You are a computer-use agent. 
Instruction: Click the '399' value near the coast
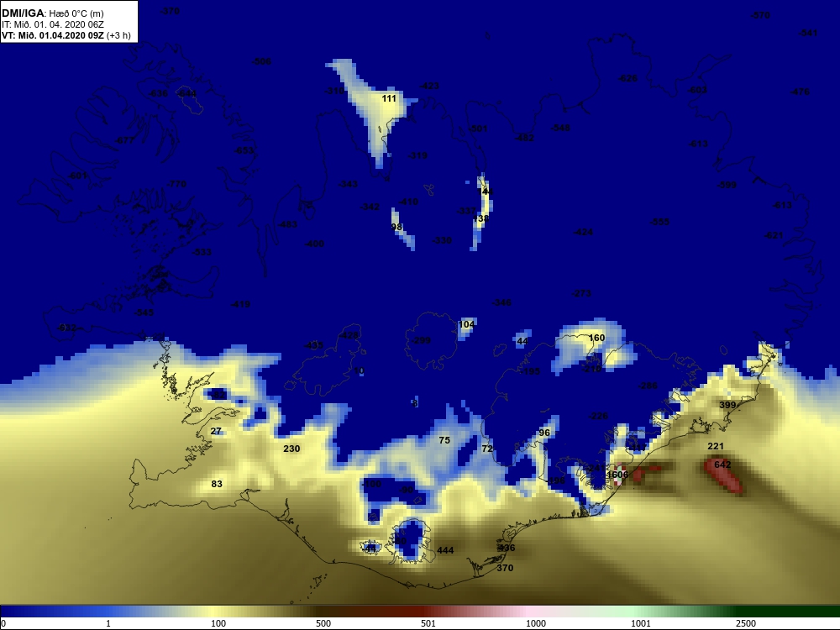(x=727, y=405)
